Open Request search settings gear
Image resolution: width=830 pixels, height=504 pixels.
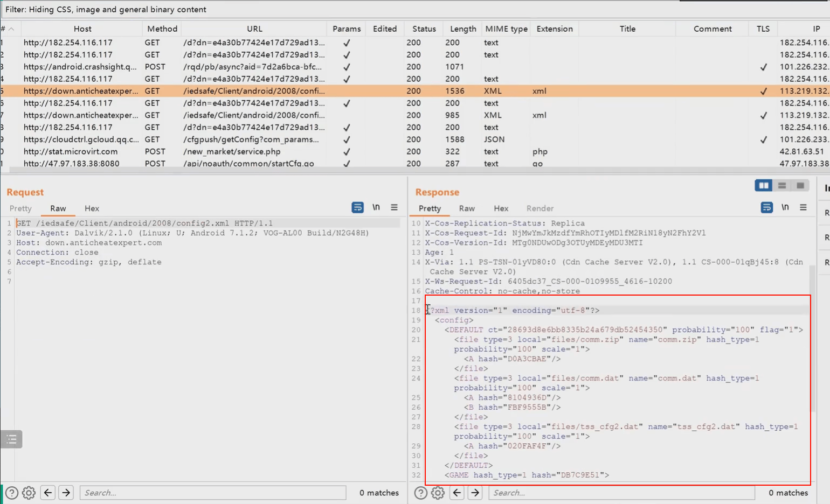(29, 493)
